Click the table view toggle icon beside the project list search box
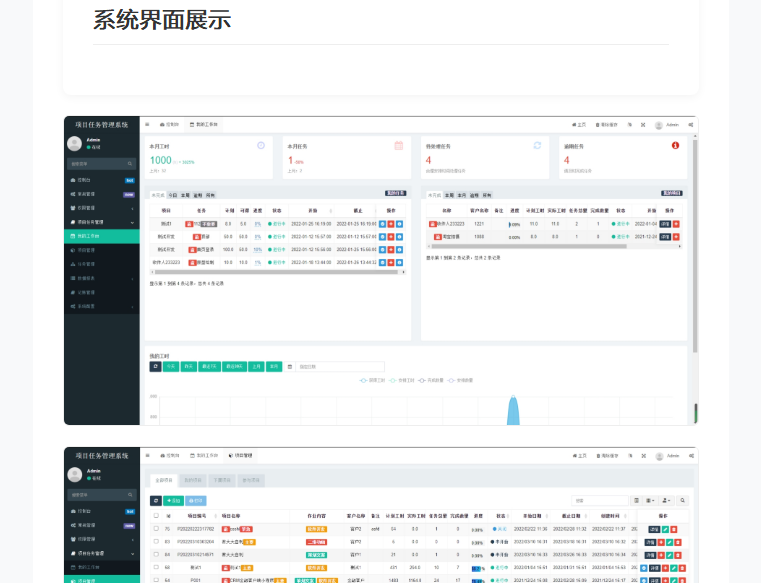This screenshot has height=583, width=761. [x=636, y=500]
